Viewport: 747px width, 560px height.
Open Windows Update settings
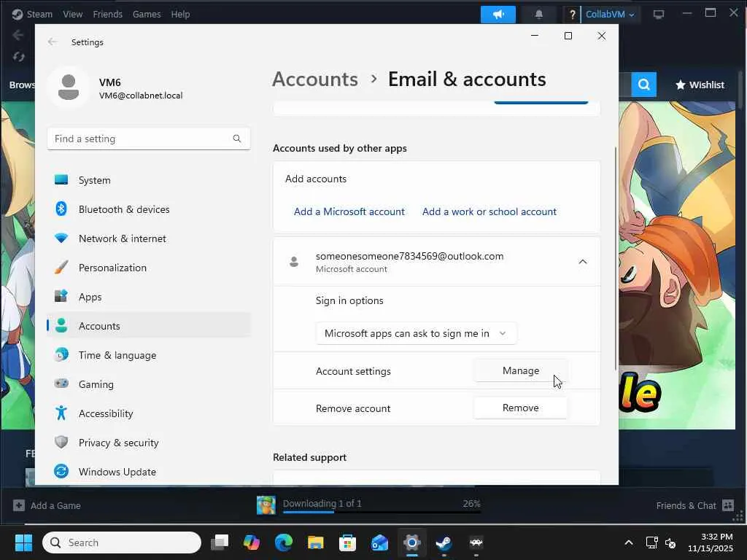click(149, 472)
